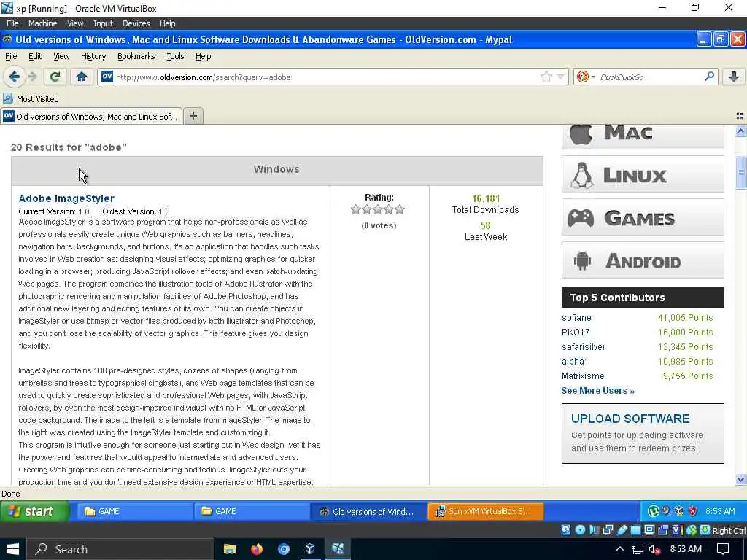Rate Adobe ImageStyler with the fifth star
This screenshot has width=747, height=560.
pyautogui.click(x=400, y=209)
